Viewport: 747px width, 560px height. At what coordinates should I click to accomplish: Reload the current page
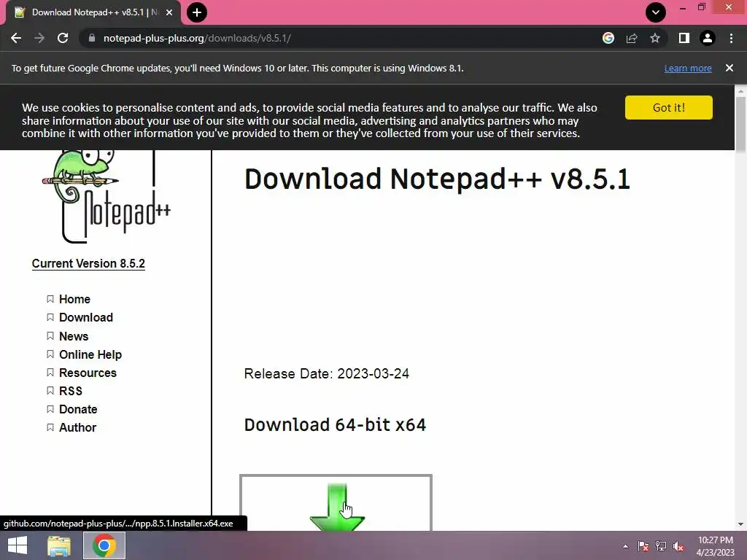point(63,38)
